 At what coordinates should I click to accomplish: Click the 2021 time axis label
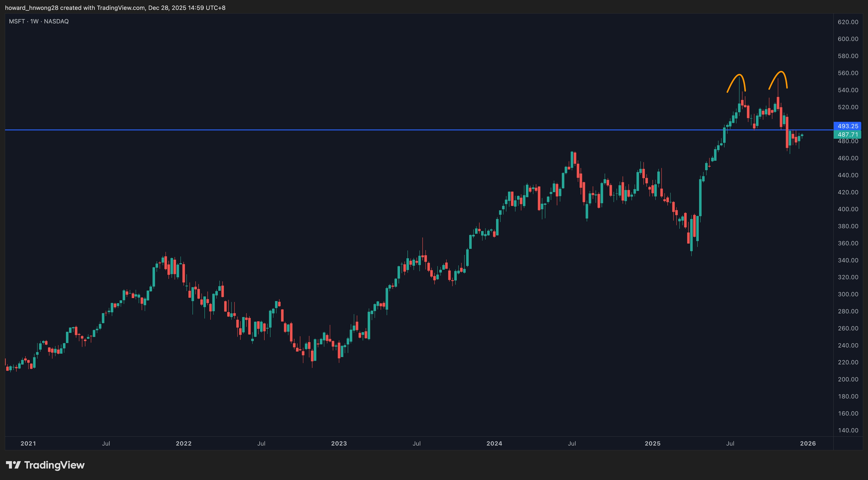tap(28, 443)
